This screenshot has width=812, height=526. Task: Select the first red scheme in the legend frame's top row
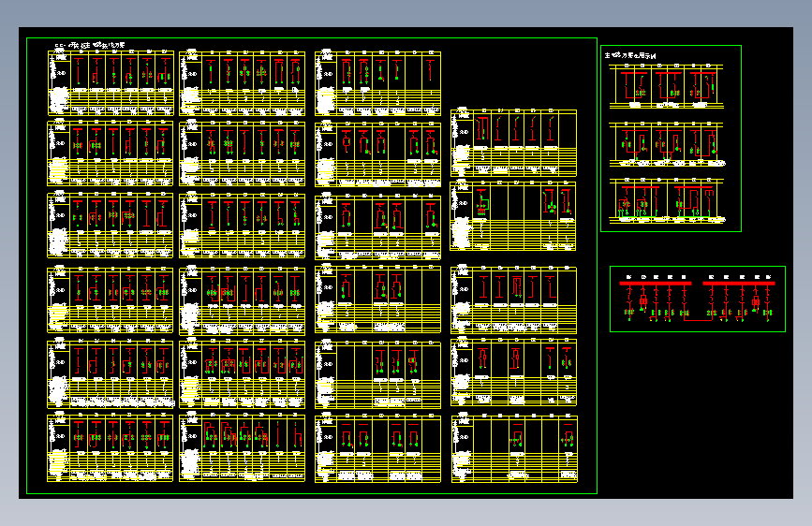634,85
